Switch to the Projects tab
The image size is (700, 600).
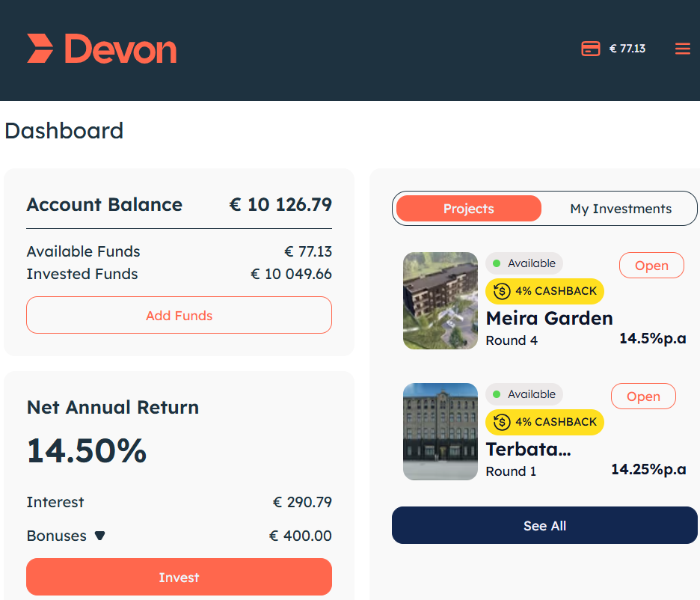click(x=469, y=209)
